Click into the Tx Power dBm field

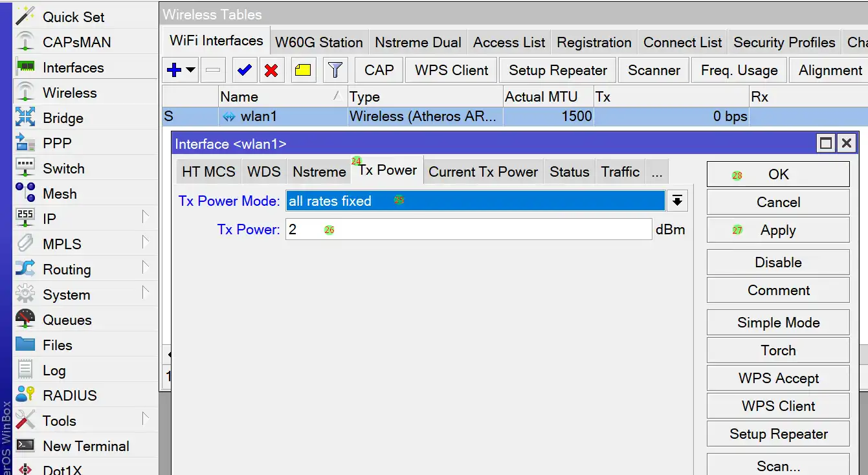point(468,229)
